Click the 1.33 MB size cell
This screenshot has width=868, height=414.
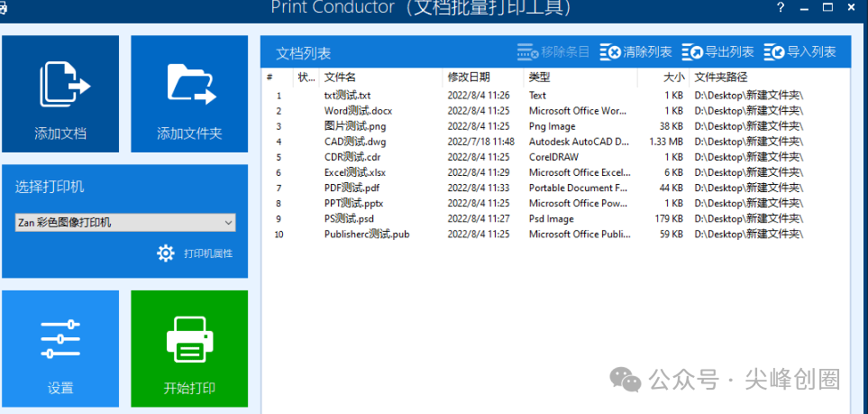pos(666,142)
